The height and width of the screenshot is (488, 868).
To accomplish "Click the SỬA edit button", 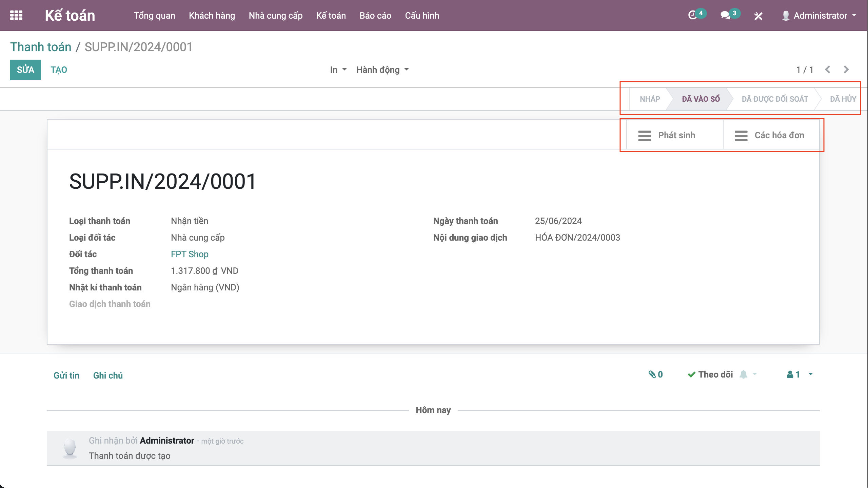I will [x=25, y=70].
